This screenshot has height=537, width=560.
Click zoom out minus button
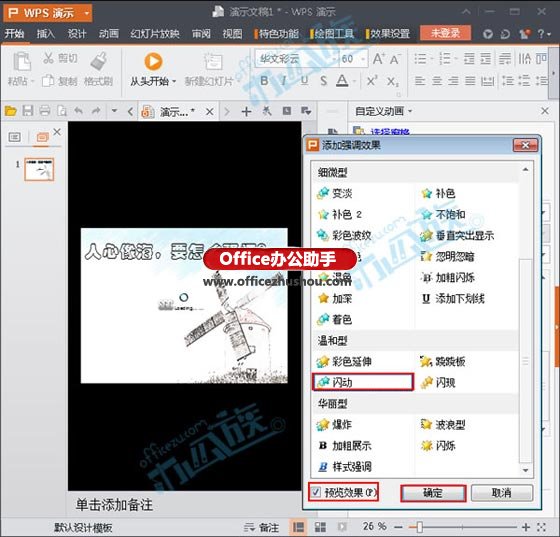399,527
